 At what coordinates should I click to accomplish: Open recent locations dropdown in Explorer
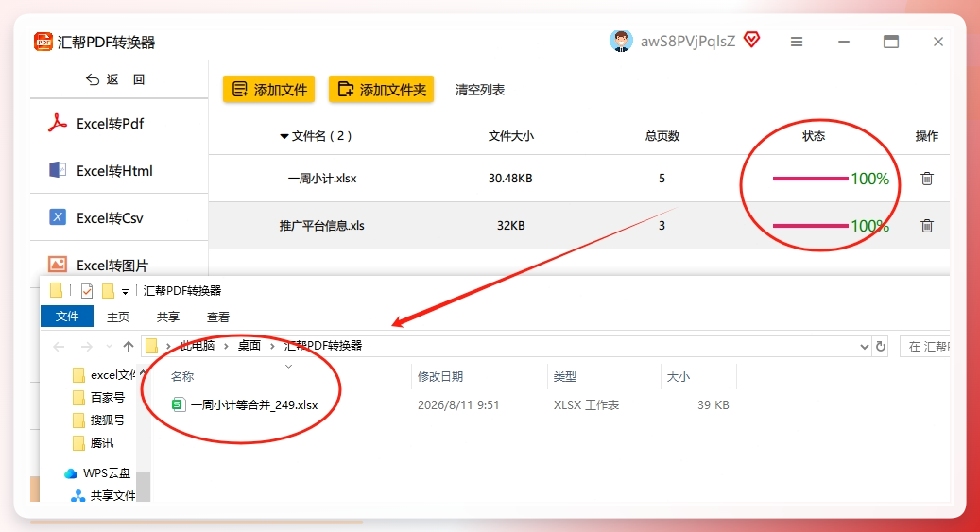pyautogui.click(x=109, y=347)
